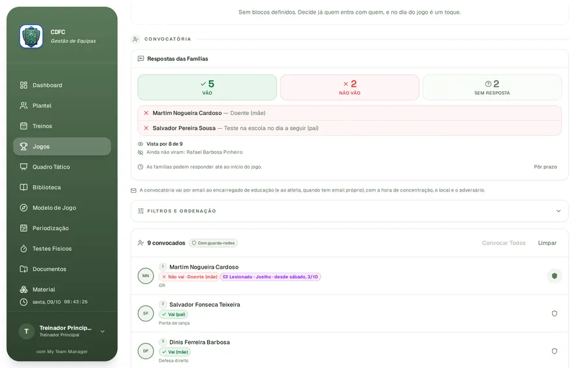This screenshot has height=368, width=588.
Task: Click the Limpar button
Action: coord(547,243)
